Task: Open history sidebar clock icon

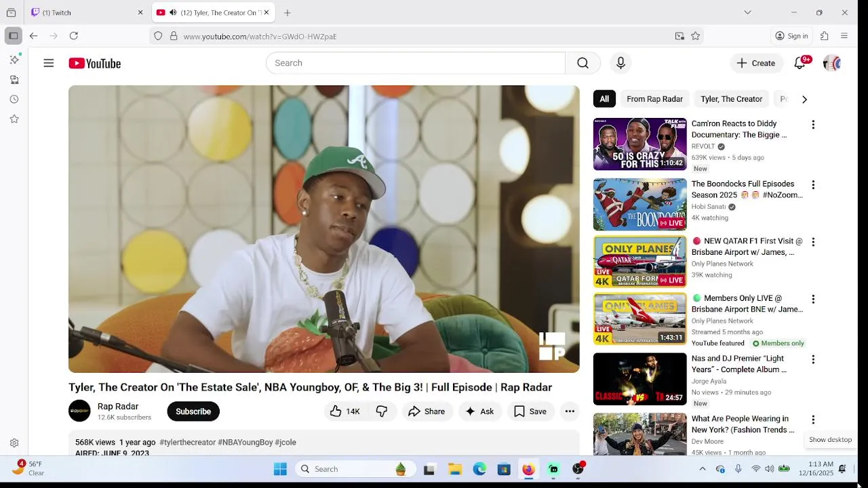Action: click(14, 99)
